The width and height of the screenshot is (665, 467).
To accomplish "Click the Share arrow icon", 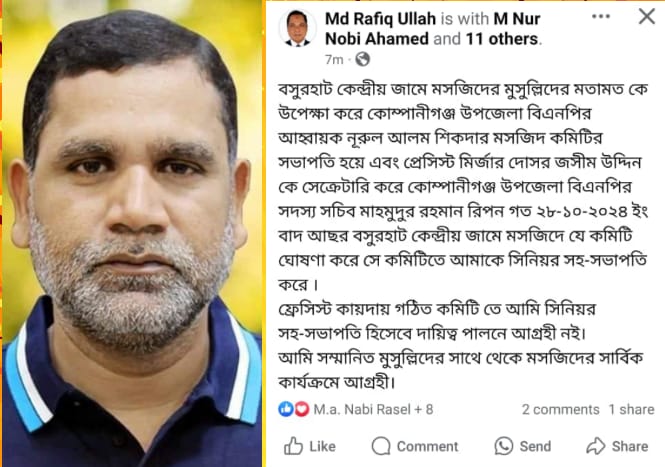I will [596, 446].
